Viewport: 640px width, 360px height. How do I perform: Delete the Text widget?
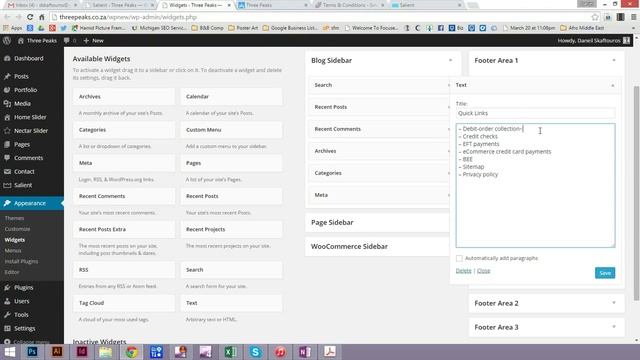tap(463, 271)
